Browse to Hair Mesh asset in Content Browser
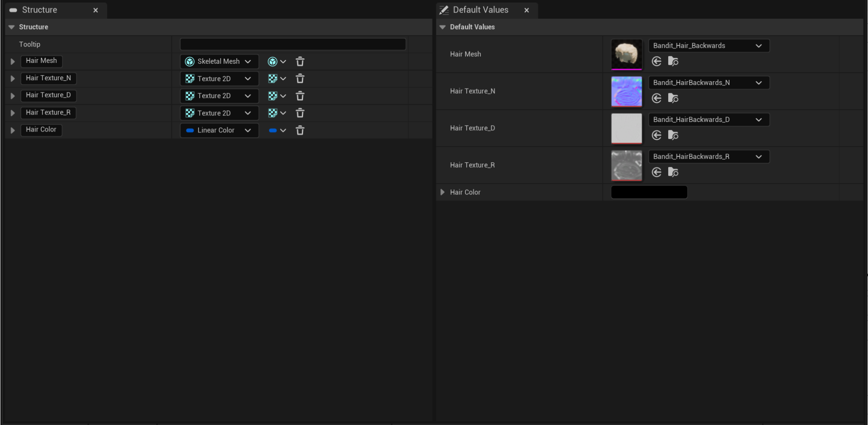Image resolution: width=868 pixels, height=425 pixels. (x=673, y=62)
